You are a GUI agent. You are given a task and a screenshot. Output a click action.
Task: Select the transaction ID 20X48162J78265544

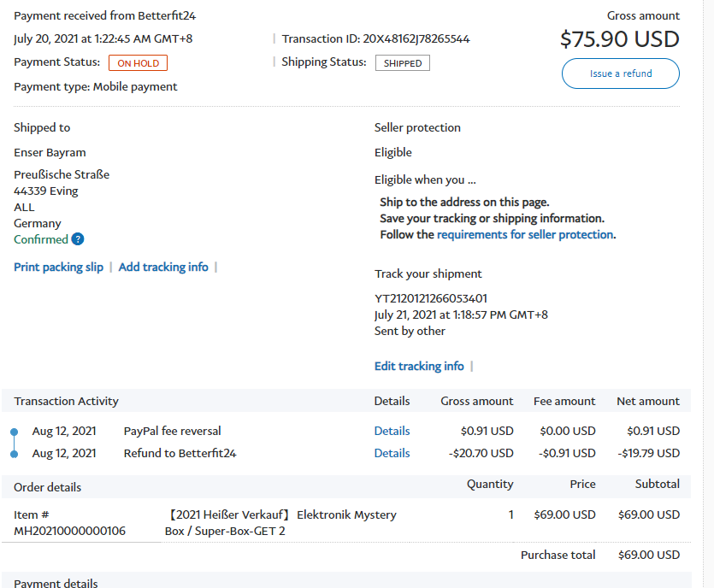[416, 39]
